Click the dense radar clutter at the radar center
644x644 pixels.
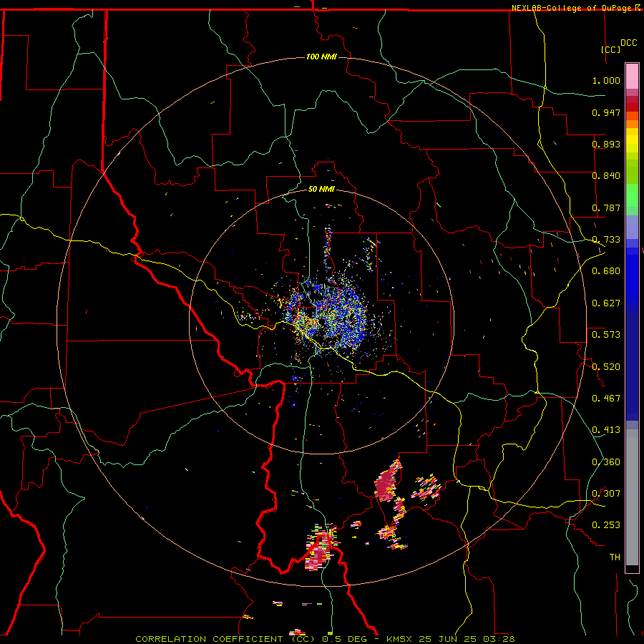[x=324, y=316]
